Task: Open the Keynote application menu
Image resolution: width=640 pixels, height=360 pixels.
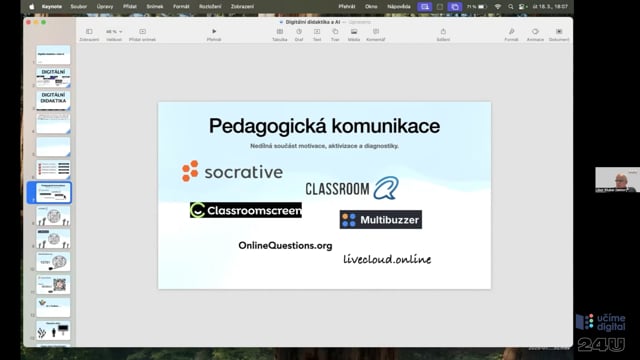Action: pyautogui.click(x=52, y=7)
